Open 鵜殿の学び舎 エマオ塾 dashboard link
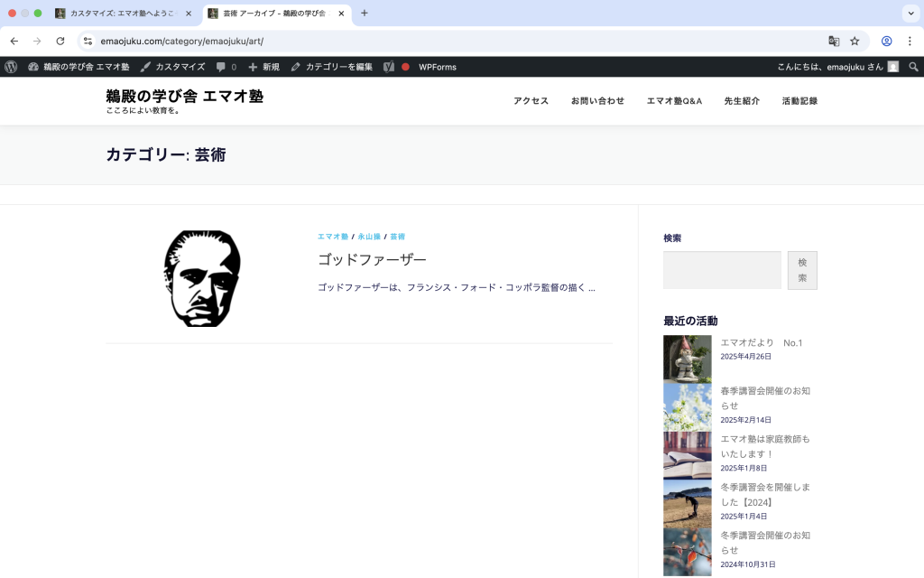This screenshot has width=924, height=578. click(x=79, y=67)
